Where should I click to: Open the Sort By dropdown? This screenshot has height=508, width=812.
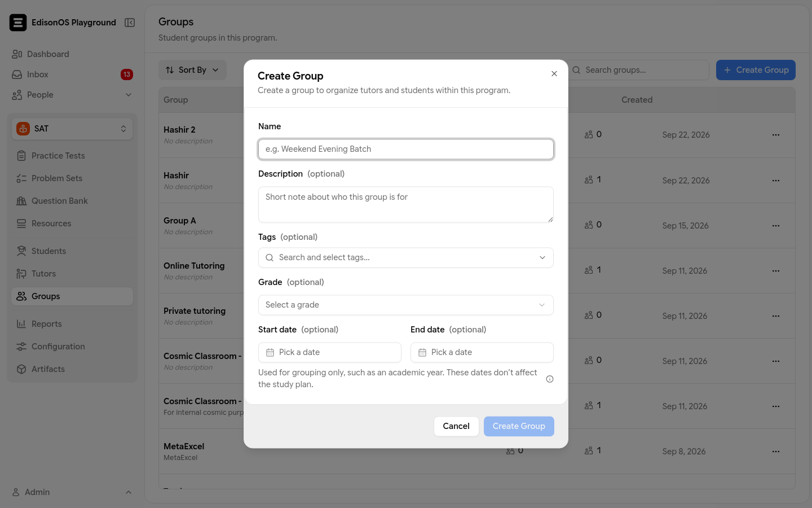pyautogui.click(x=192, y=70)
